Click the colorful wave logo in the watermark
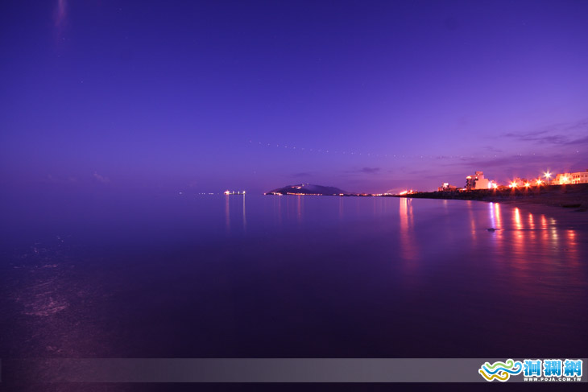Viewport: 588px width, 392px height. click(499, 369)
